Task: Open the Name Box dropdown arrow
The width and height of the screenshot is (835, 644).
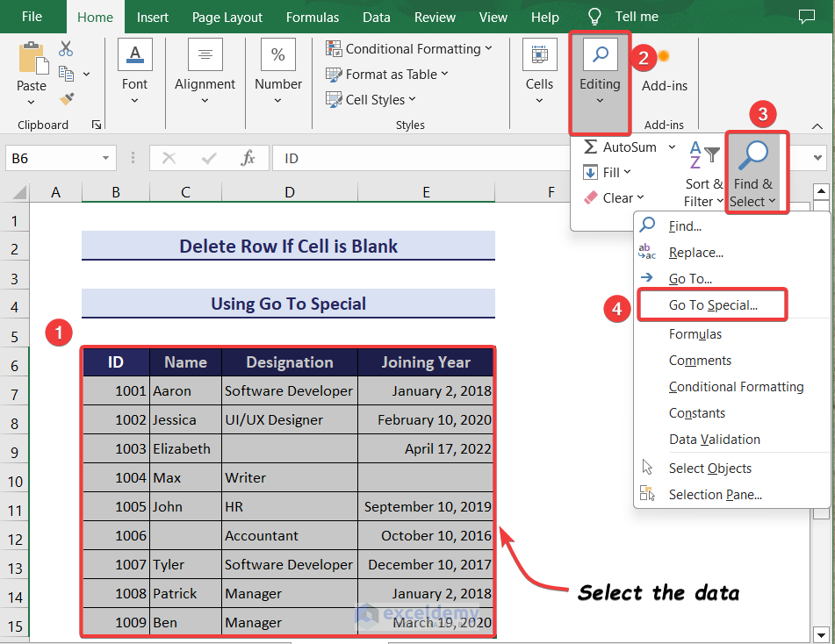Action: click(x=105, y=159)
